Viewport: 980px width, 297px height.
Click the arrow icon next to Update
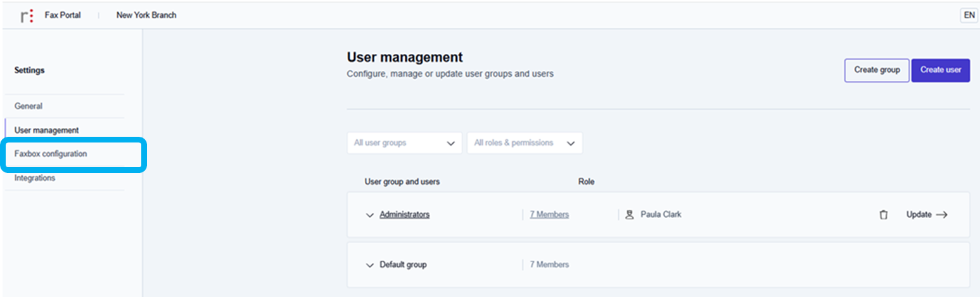click(941, 215)
